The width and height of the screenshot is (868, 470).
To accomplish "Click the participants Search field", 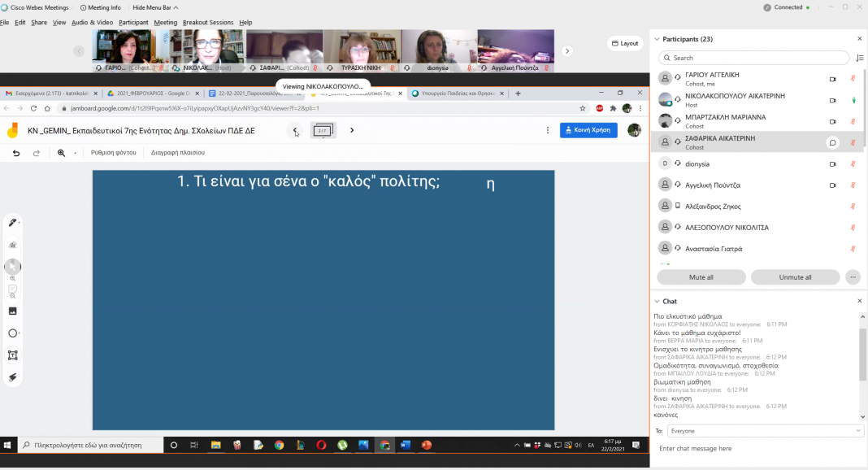I will coord(754,58).
